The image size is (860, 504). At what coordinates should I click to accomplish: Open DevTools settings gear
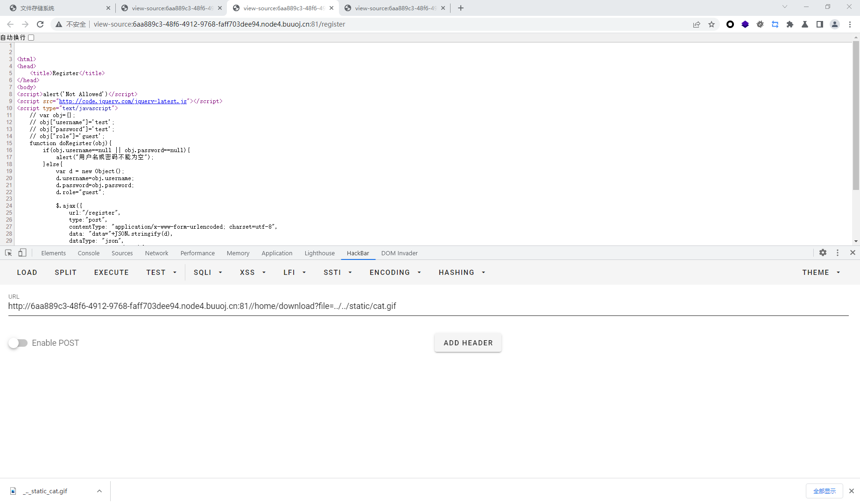[x=823, y=252]
